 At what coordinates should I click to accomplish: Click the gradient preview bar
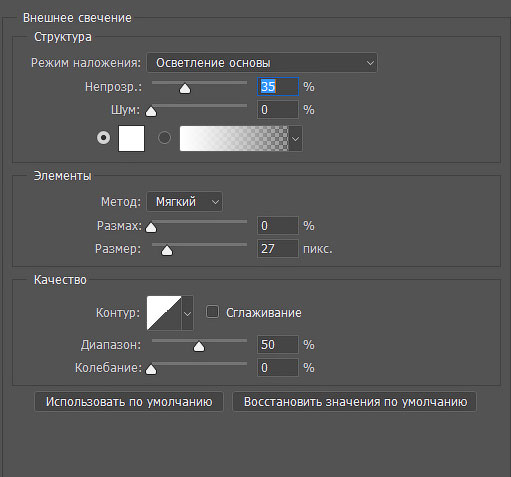pyautogui.click(x=234, y=138)
